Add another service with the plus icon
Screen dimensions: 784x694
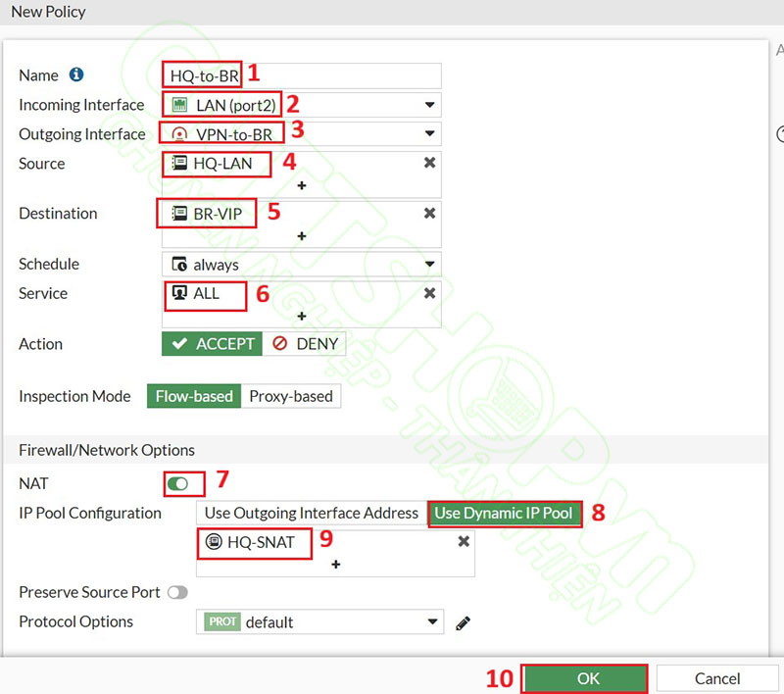click(302, 316)
